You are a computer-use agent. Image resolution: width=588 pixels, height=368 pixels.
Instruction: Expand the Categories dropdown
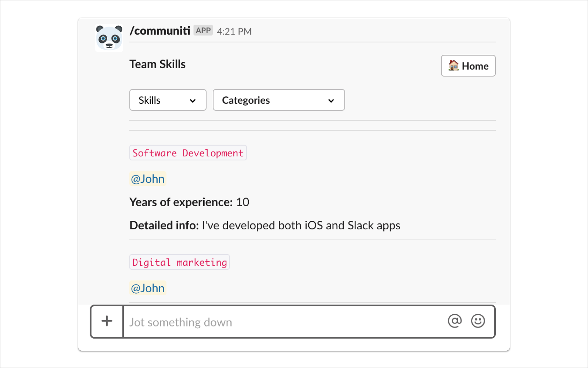click(x=279, y=100)
